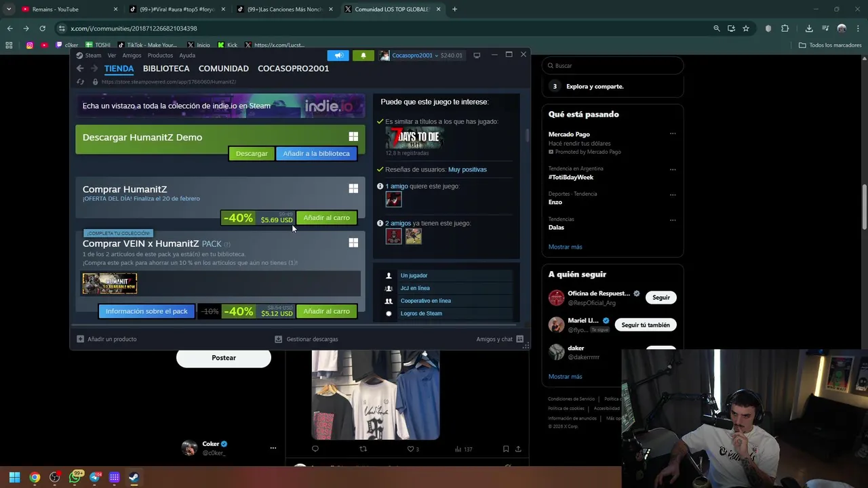
Task: Click Descargar button for HumanitZ Demo
Action: click(252, 154)
